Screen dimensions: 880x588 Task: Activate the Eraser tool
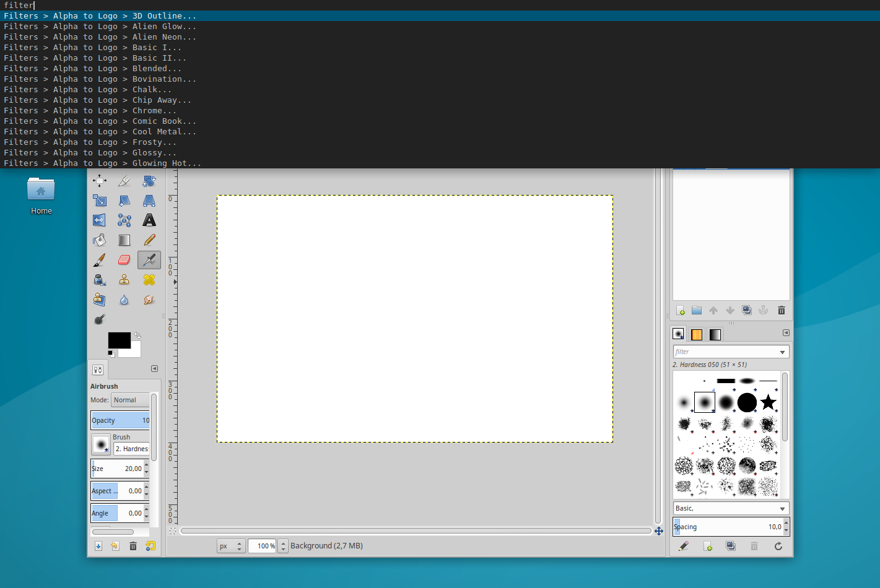[124, 260]
